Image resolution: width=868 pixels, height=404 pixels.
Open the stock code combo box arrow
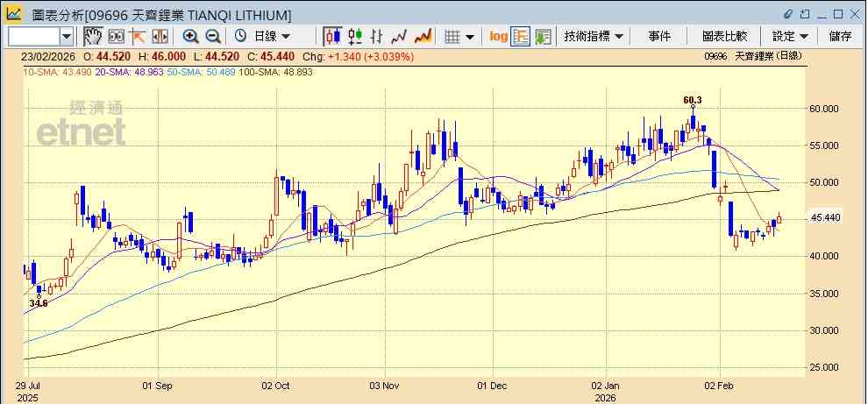pos(67,37)
